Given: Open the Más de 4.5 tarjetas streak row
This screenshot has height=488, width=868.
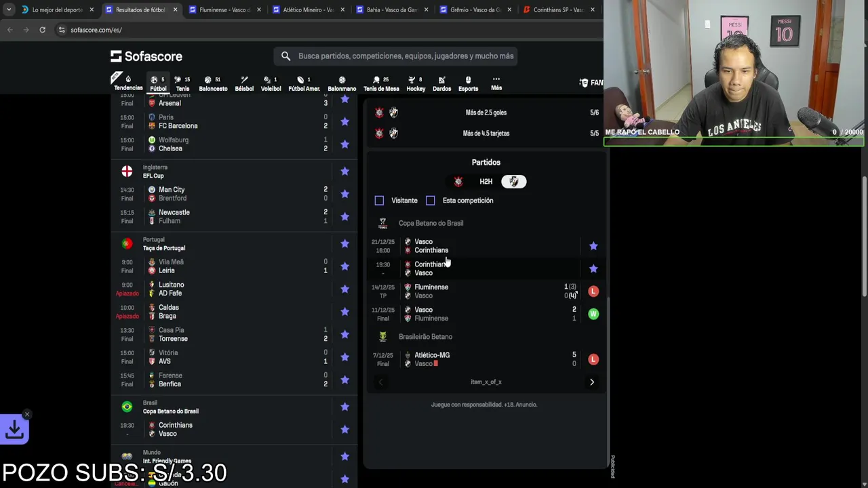Looking at the screenshot, I should (x=486, y=134).
